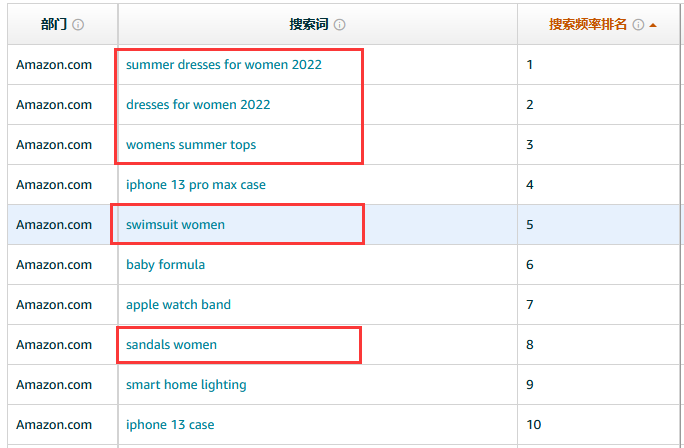The width and height of the screenshot is (684, 448).
Task: Open 'iphone 13 pro max case' link
Action: tap(196, 185)
